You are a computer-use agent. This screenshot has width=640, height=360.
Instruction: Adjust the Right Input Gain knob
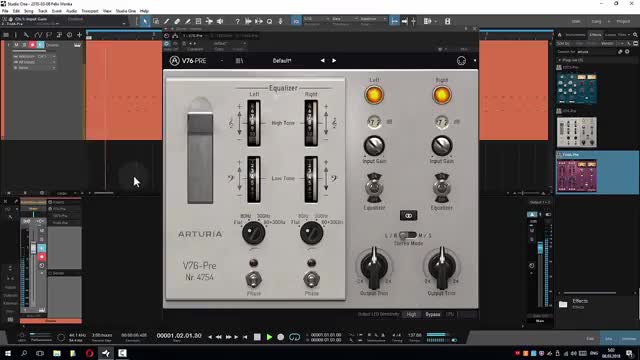pos(442,146)
